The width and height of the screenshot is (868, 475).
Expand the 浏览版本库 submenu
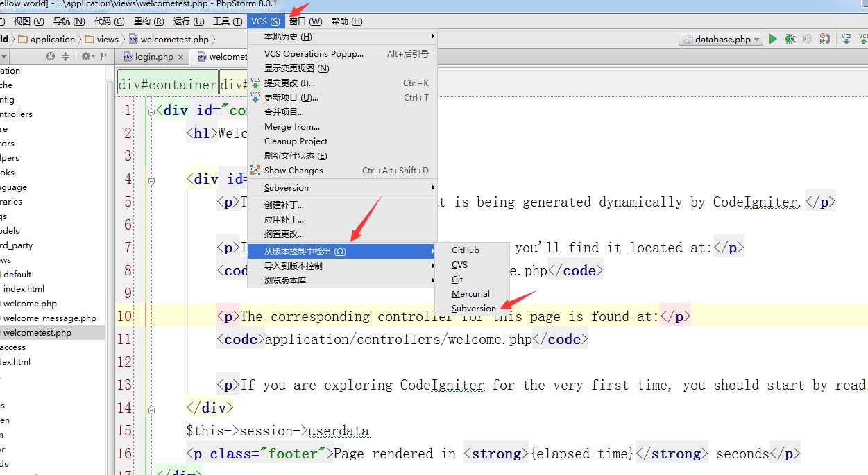coord(432,281)
